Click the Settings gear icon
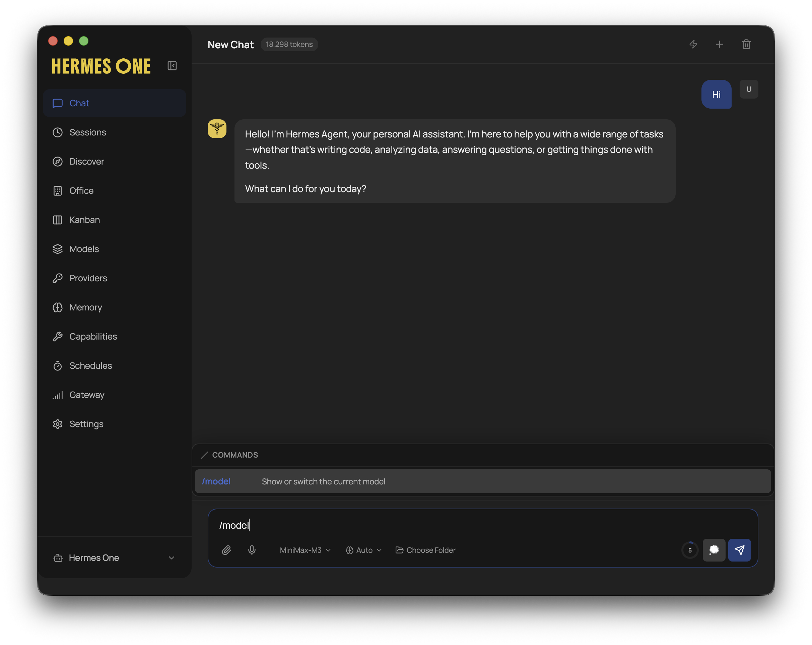 coord(58,424)
